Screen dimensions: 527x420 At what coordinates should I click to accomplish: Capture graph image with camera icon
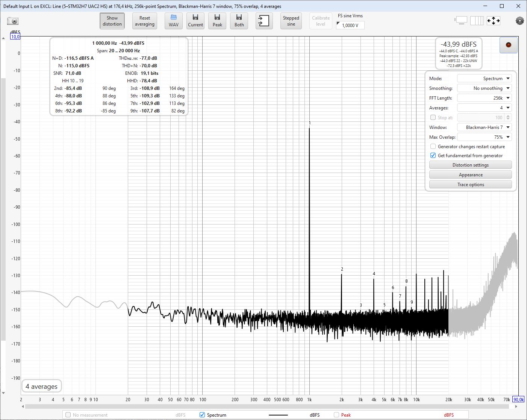click(x=13, y=21)
